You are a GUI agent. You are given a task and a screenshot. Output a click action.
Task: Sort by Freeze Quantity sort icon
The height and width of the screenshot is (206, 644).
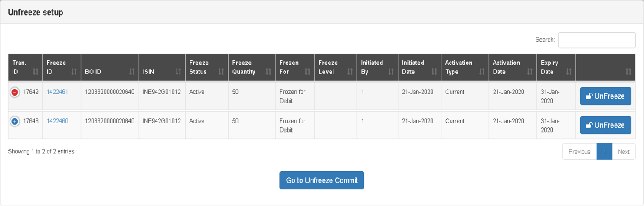[268, 72]
